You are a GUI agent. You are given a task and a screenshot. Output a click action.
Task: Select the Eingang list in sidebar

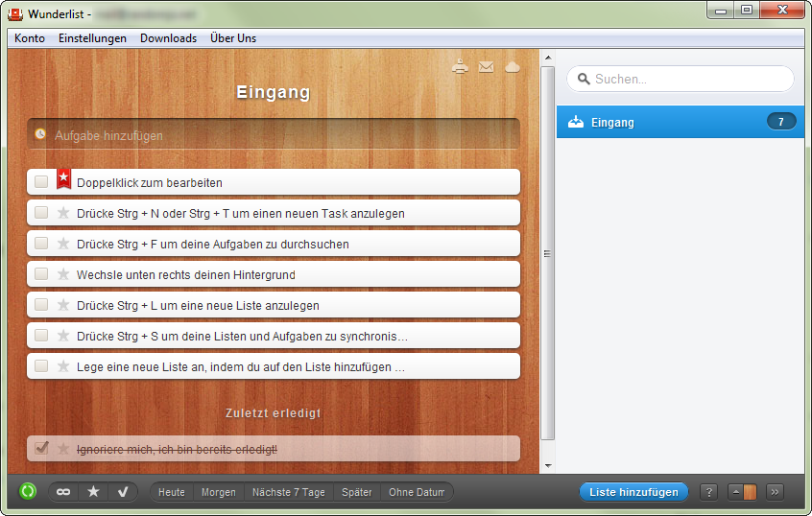[680, 122]
